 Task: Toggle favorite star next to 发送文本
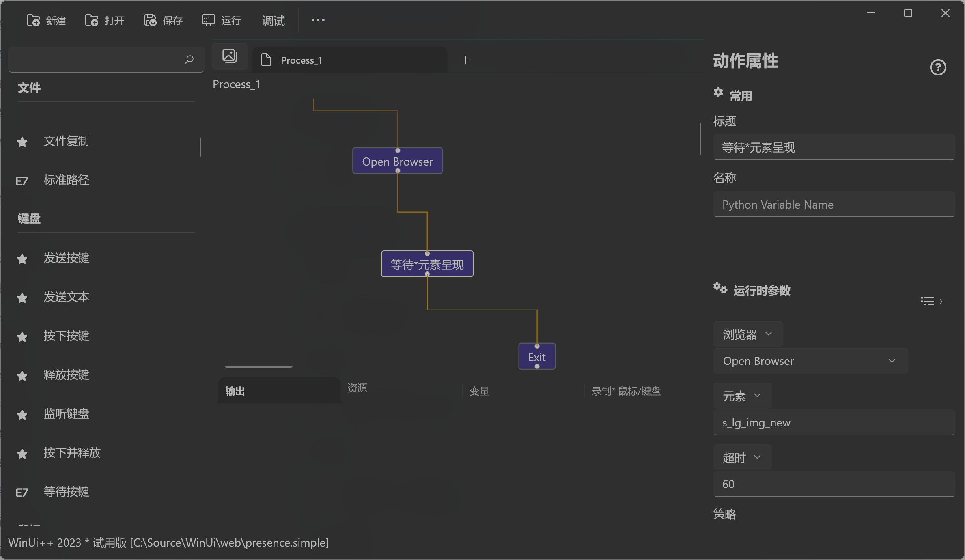(22, 298)
